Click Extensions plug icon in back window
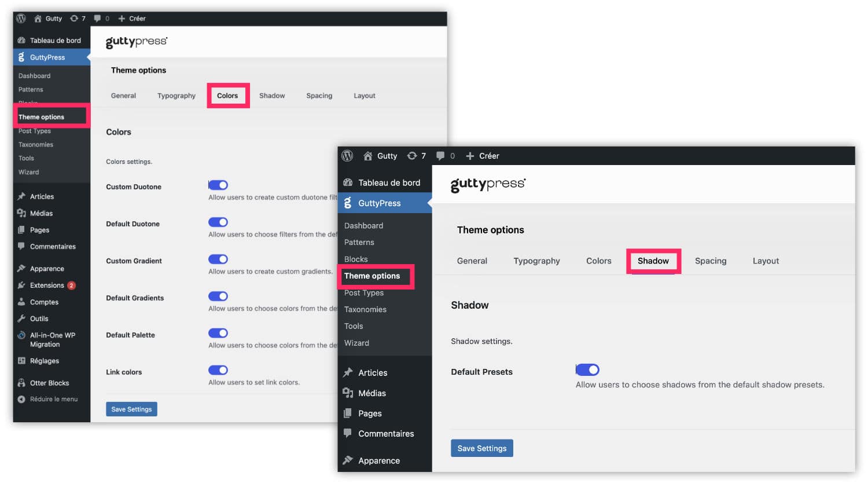 coord(21,285)
